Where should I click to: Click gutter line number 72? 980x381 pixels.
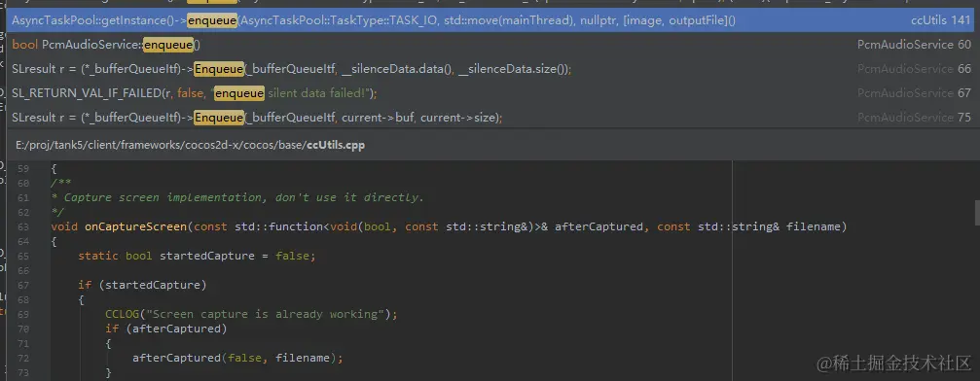[23, 358]
